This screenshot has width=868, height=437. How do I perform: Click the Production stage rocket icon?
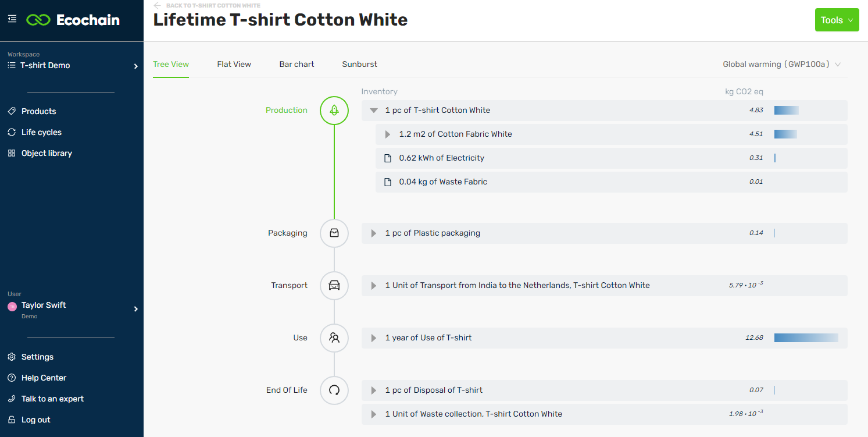334,111
